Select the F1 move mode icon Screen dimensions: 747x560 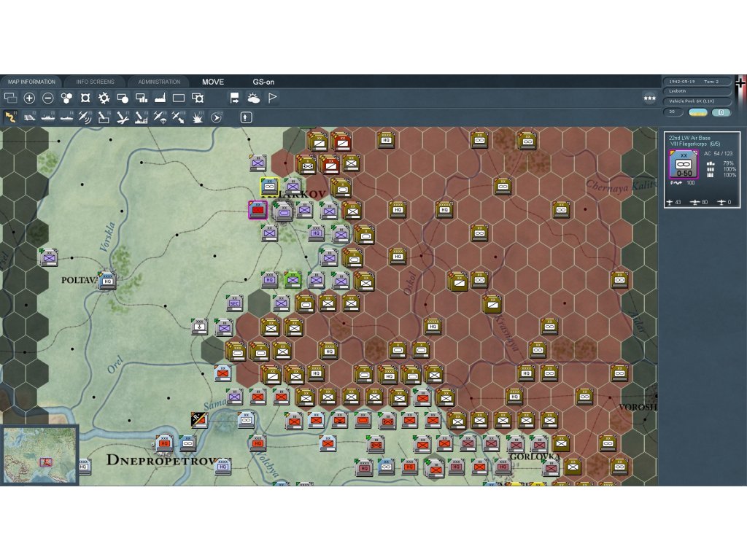tap(11, 117)
